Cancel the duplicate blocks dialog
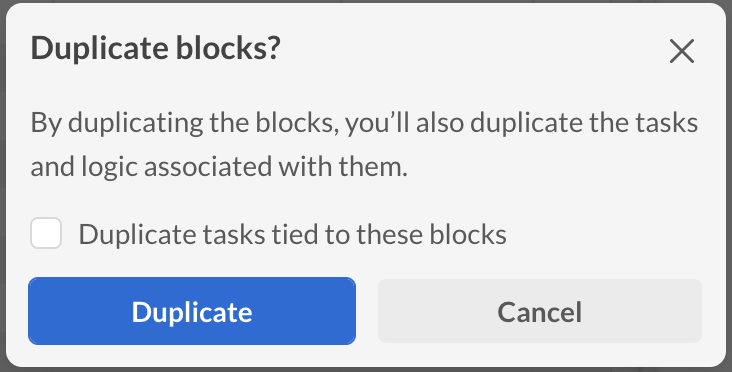The width and height of the screenshot is (732, 372). click(540, 311)
